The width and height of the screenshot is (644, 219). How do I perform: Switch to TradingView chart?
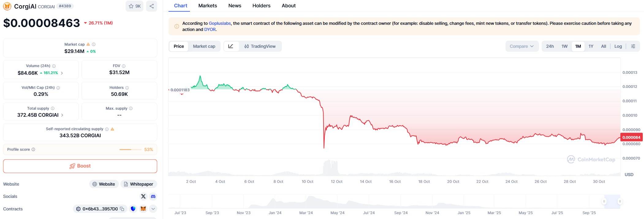point(260,46)
